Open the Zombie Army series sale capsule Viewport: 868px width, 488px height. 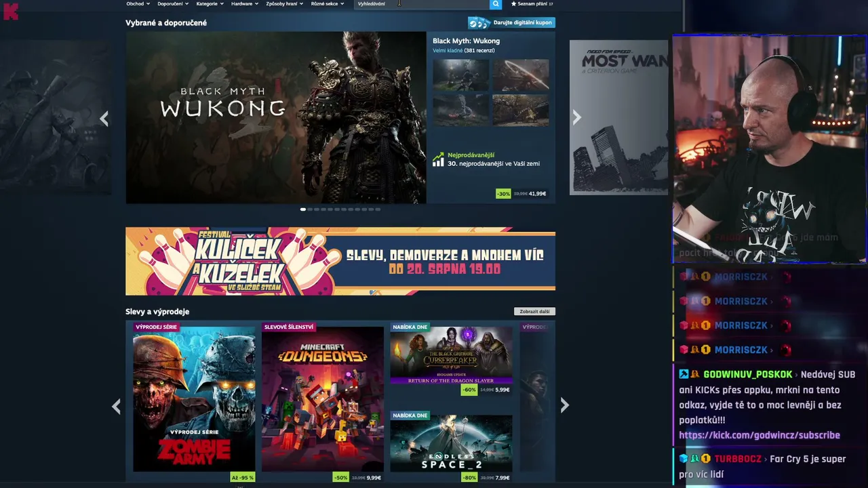coord(194,399)
